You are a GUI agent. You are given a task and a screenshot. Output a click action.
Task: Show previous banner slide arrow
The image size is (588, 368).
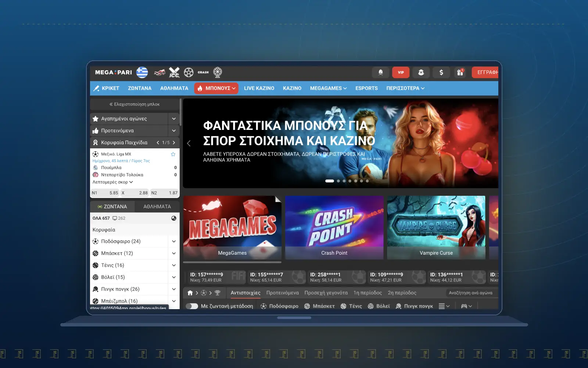click(x=189, y=144)
